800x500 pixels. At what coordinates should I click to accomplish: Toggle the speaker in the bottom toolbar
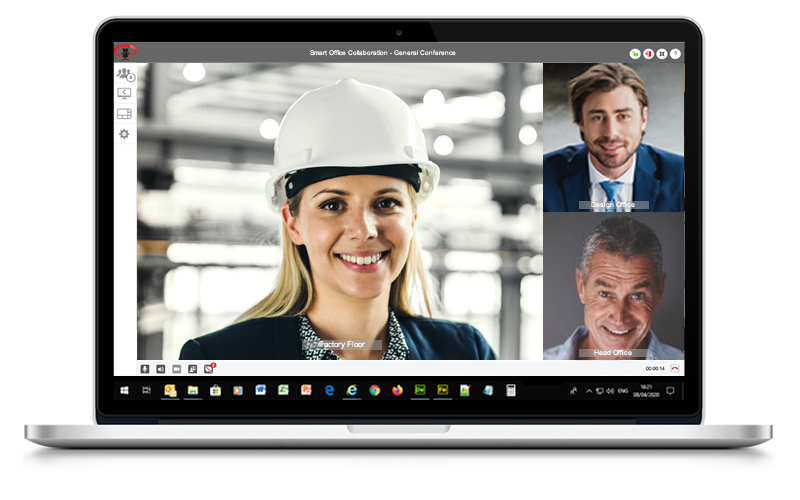click(x=161, y=368)
